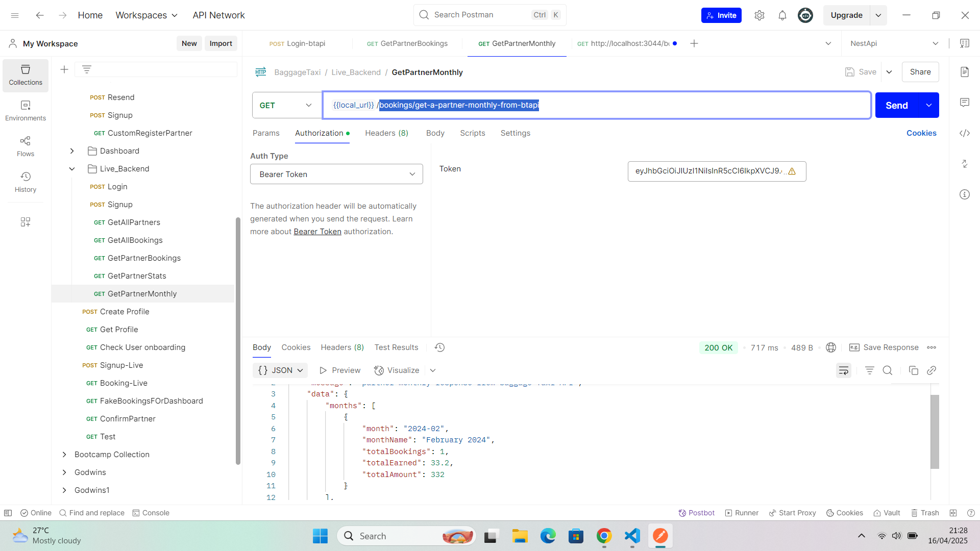Switch to the Scripts tab
Screen dimensions: 980x551
pyautogui.click(x=473, y=133)
